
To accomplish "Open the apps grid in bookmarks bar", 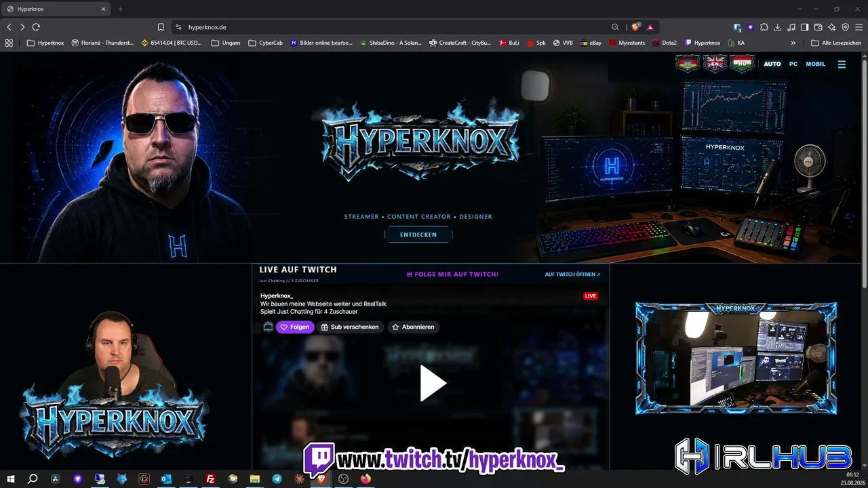I will tap(9, 43).
